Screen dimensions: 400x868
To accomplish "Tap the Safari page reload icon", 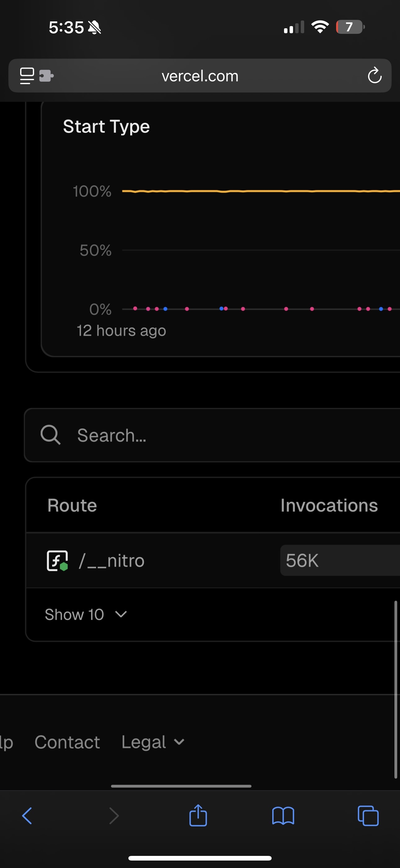I will [374, 75].
